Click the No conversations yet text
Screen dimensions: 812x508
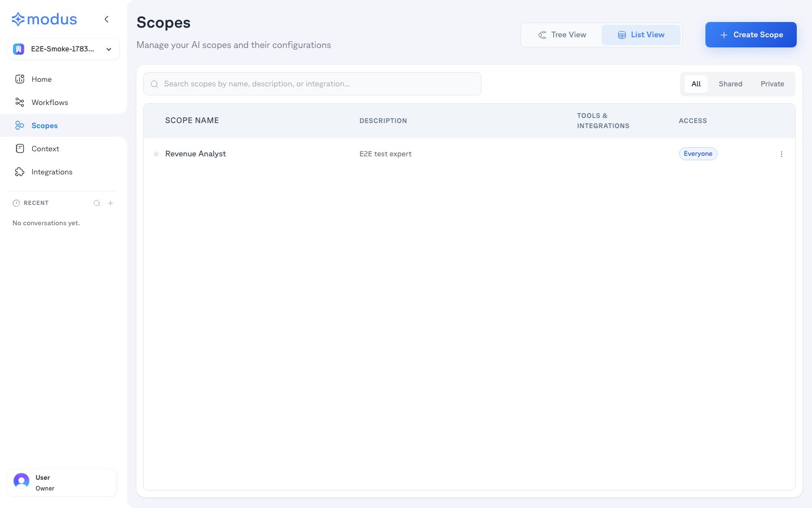[x=46, y=223]
